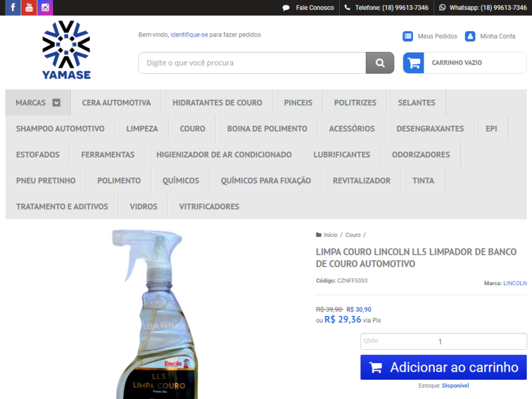Open the Acessórios category

coord(352,129)
